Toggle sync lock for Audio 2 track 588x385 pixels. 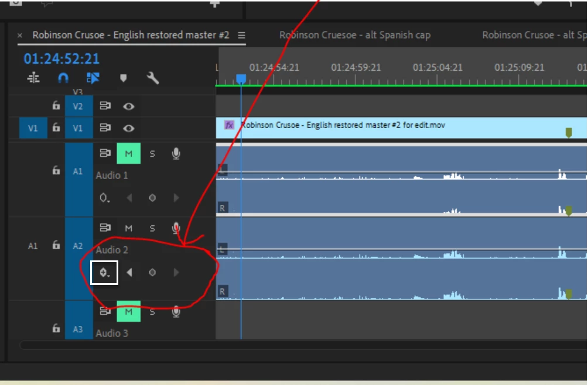105,228
